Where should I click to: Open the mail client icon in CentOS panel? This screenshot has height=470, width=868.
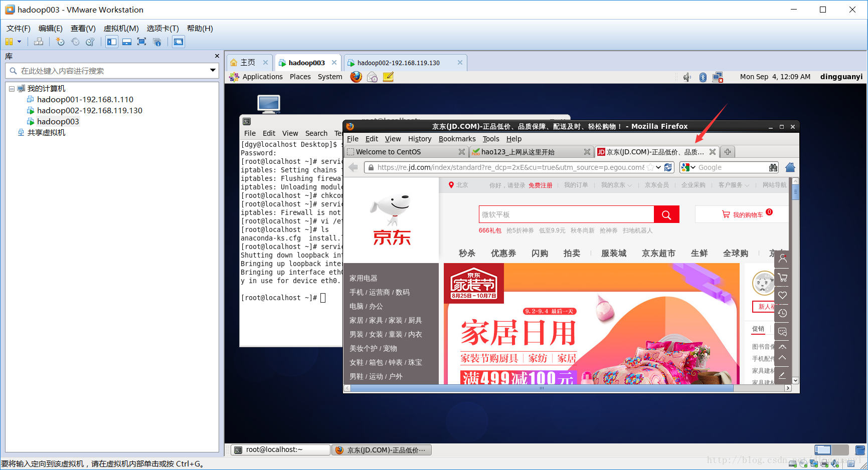372,77
